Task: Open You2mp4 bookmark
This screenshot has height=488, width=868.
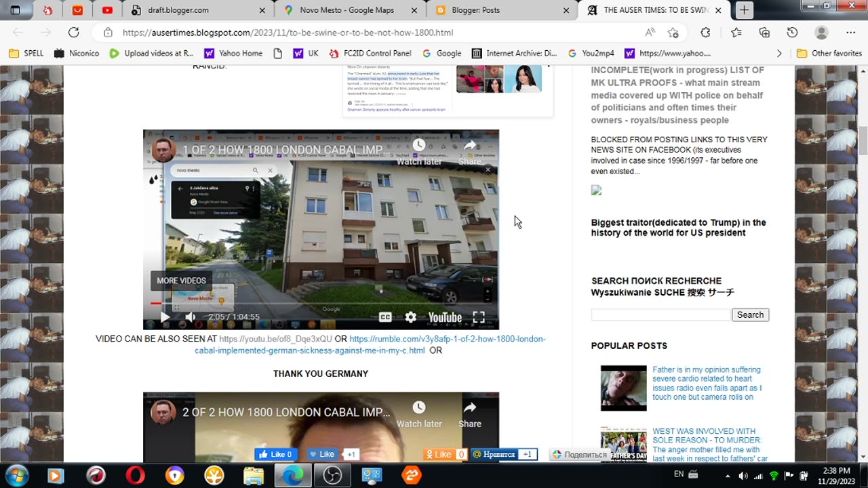Action: pyautogui.click(x=591, y=53)
